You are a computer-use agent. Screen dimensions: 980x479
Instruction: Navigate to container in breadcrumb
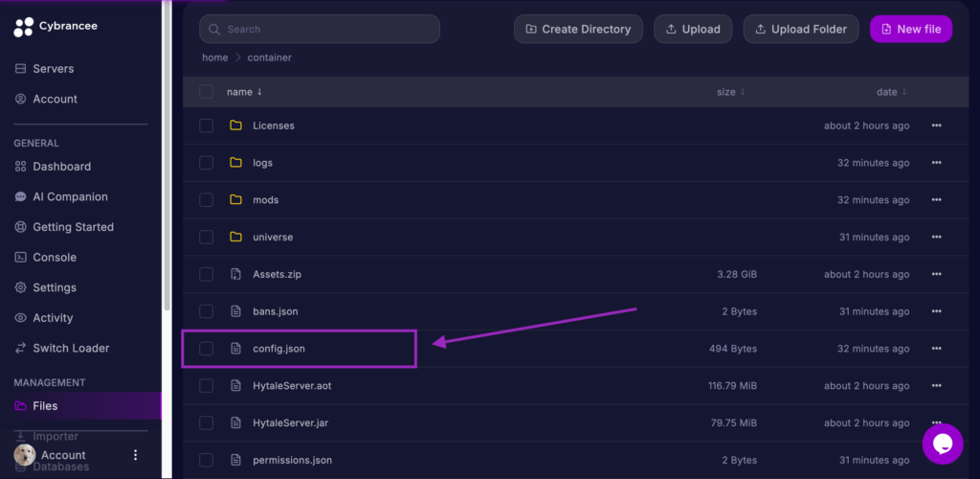click(x=269, y=57)
